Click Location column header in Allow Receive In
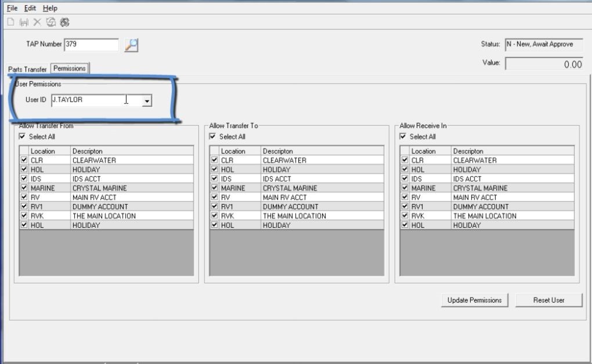The image size is (592, 364). (430, 151)
